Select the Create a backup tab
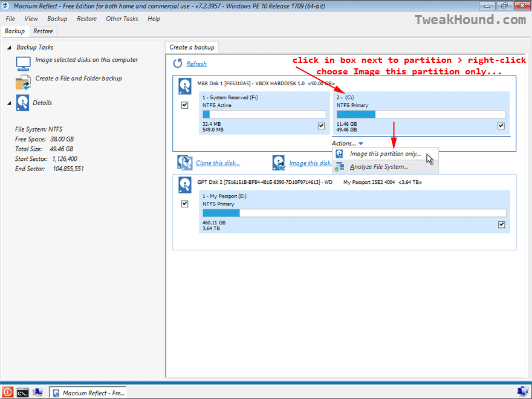Image resolution: width=532 pixels, height=399 pixels. pyautogui.click(x=192, y=47)
